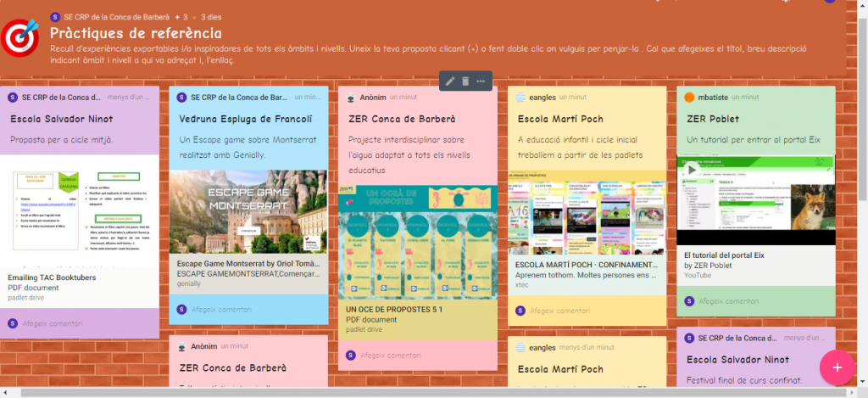Image resolution: width=868 pixels, height=398 pixels.
Task: Click the author avatar on the Vedruna Espluga de Francolí post
Action: coord(181,98)
